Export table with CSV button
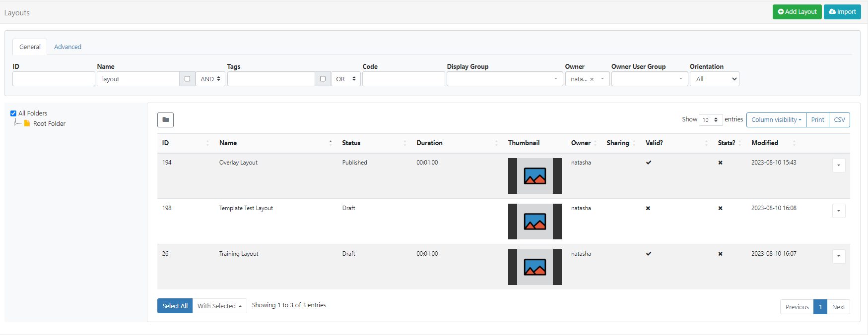 pos(839,120)
